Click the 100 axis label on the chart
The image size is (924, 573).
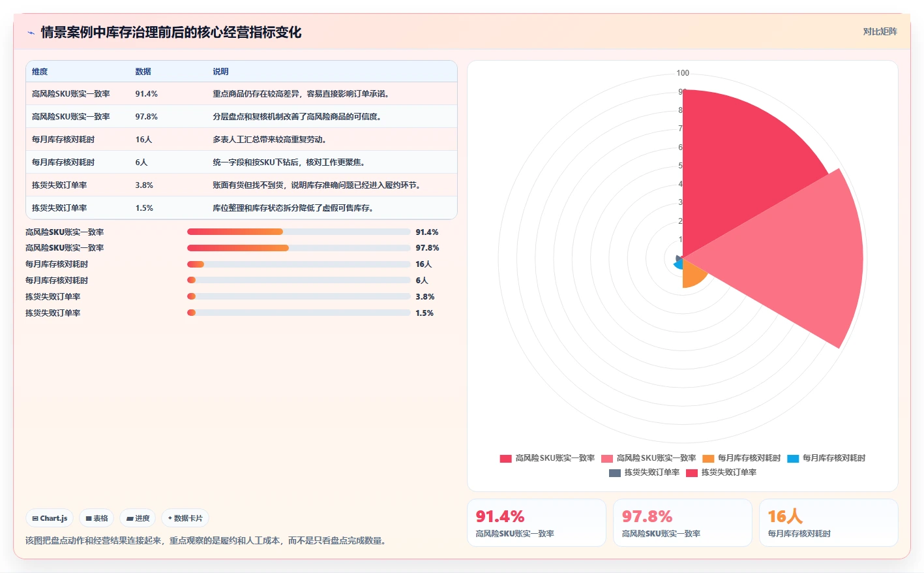(683, 73)
